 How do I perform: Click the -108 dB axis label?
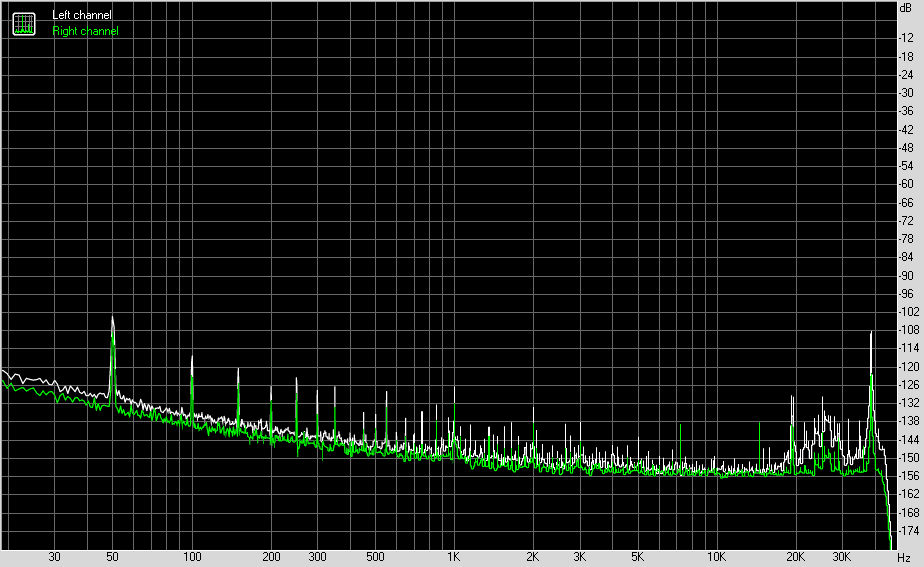[x=908, y=330]
